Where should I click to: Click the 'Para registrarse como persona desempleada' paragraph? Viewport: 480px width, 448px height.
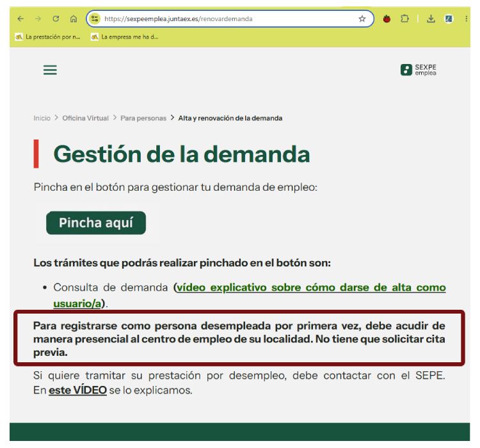(239, 339)
